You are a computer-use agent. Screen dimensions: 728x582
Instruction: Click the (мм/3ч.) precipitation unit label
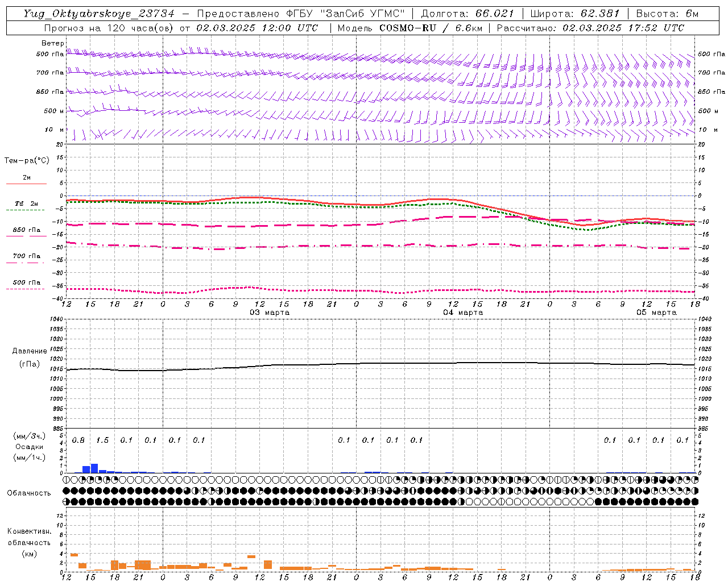[x=30, y=436]
